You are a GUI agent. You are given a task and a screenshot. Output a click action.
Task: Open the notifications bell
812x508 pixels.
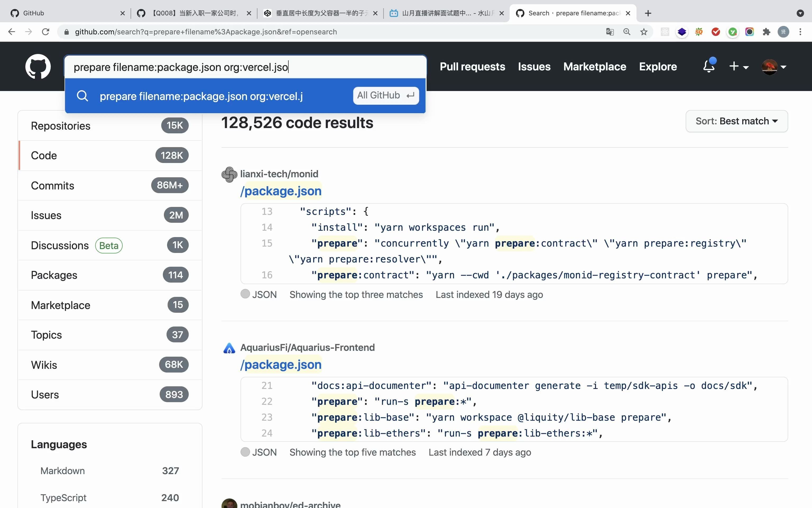pyautogui.click(x=709, y=66)
